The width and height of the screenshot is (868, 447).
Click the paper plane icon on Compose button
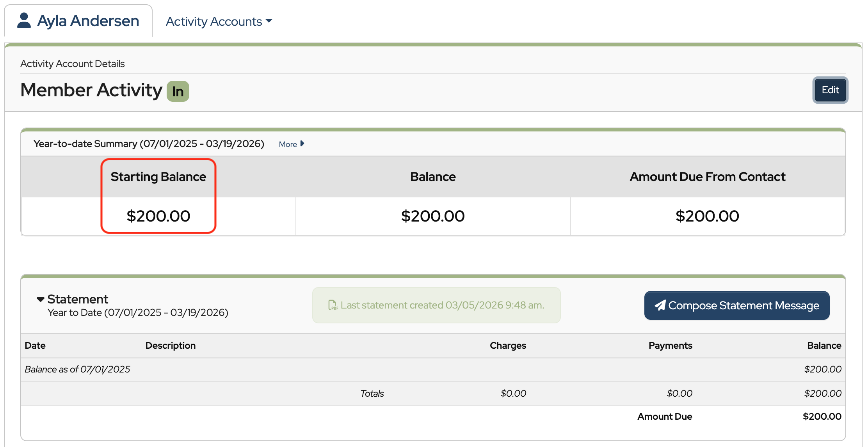[660, 305]
